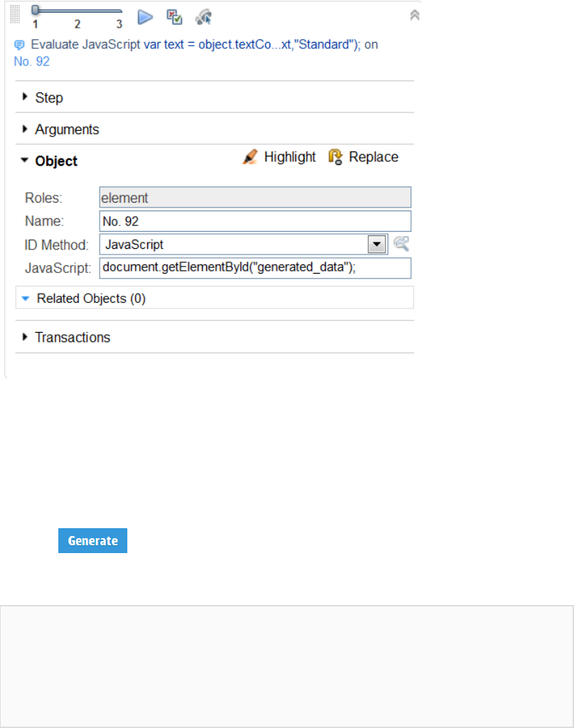Open the ID Method dropdown
Image resolution: width=574 pixels, height=728 pixels.
(376, 245)
